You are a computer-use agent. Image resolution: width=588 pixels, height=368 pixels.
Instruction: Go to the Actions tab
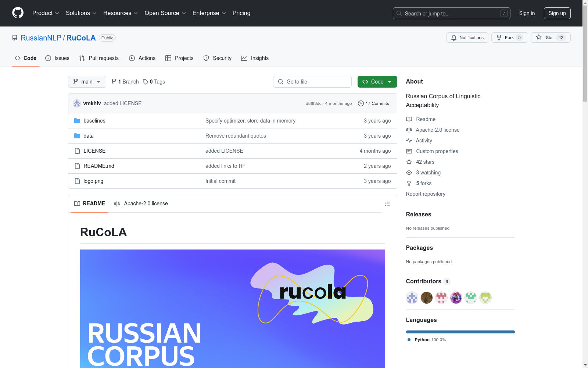pyautogui.click(x=142, y=58)
